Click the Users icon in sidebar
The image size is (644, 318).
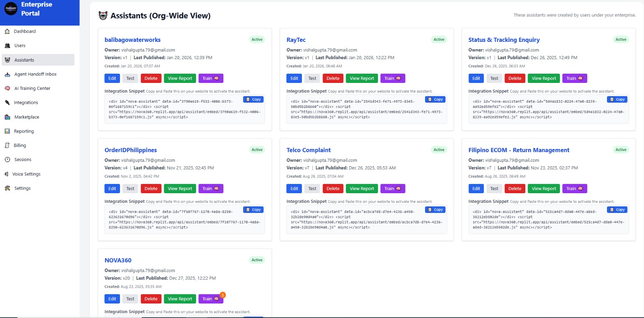point(7,45)
